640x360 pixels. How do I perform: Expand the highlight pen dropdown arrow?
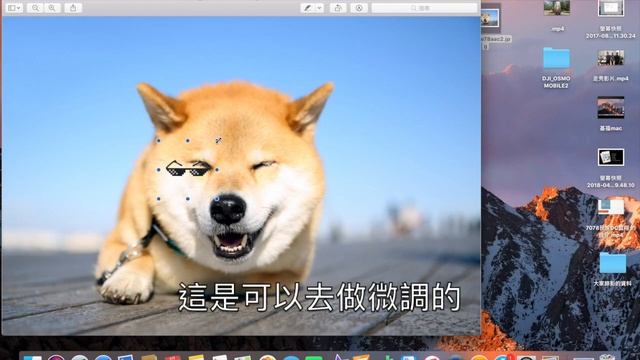(x=319, y=8)
